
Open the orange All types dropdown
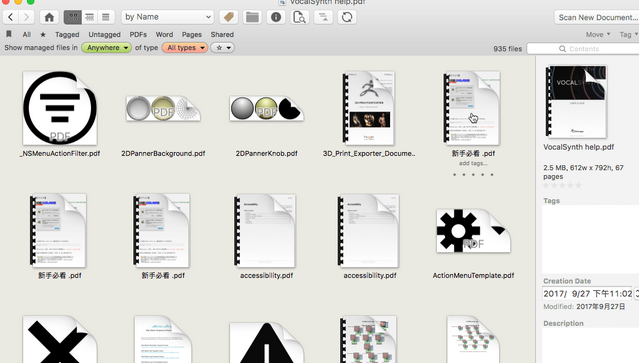point(185,48)
